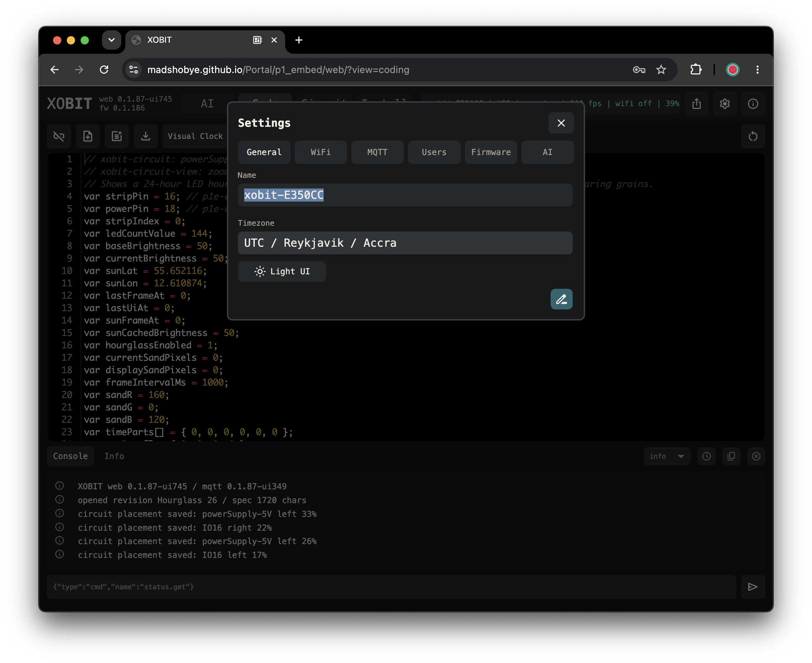The width and height of the screenshot is (812, 663).
Task: Copy console output with the copy icon
Action: click(x=731, y=456)
